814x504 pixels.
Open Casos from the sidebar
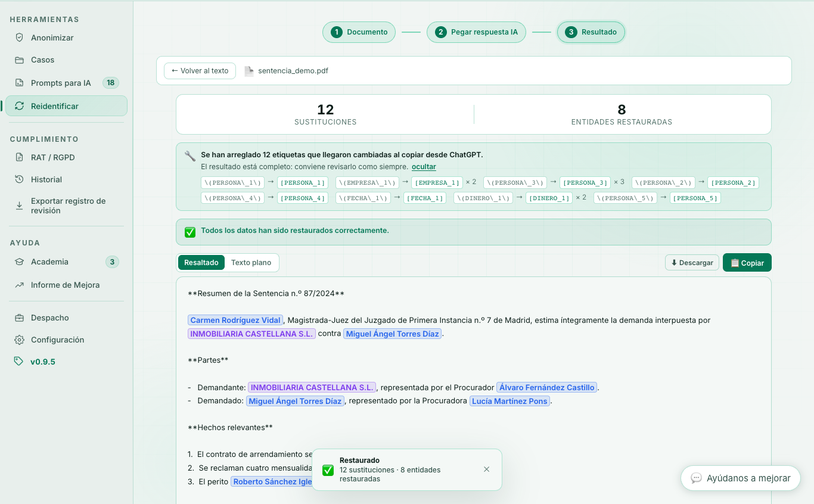tap(66, 60)
